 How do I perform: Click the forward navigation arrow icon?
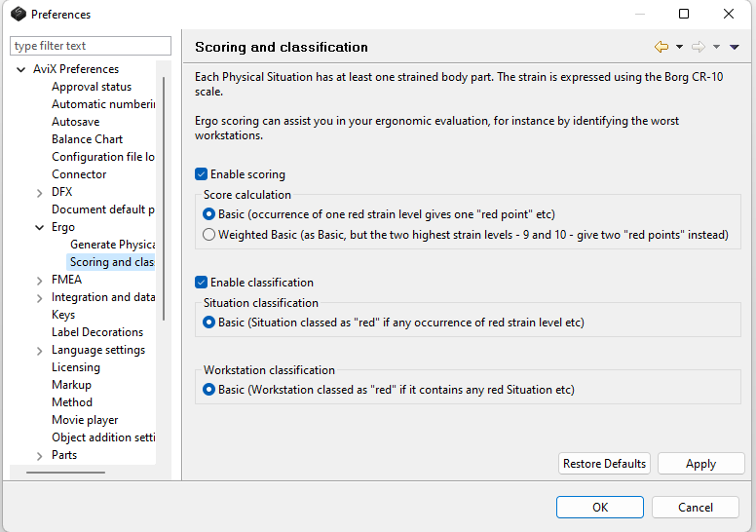pos(698,47)
